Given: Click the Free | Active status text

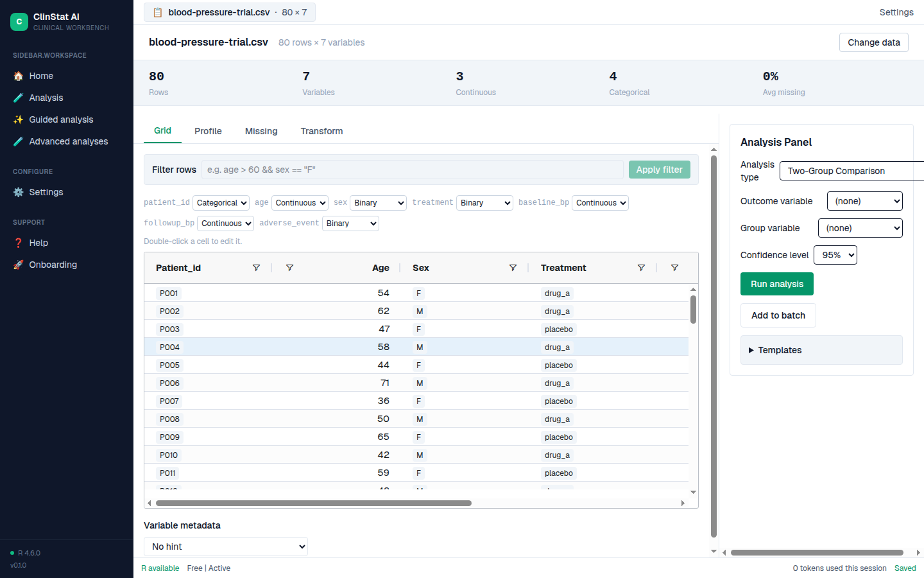Looking at the screenshot, I should pyautogui.click(x=209, y=568).
